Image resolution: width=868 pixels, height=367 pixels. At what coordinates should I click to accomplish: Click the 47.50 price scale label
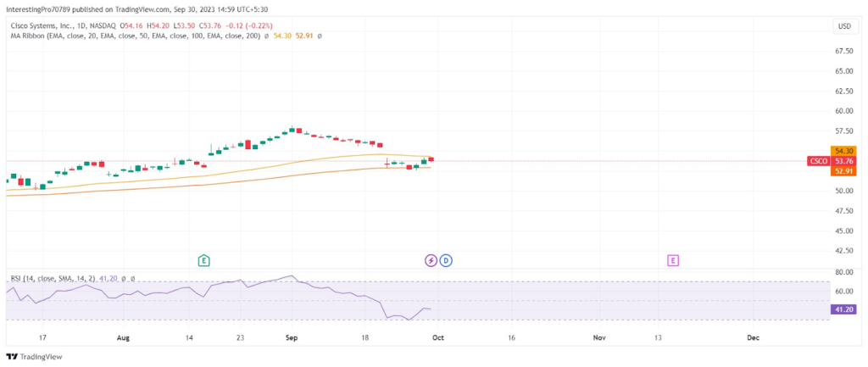pyautogui.click(x=844, y=210)
